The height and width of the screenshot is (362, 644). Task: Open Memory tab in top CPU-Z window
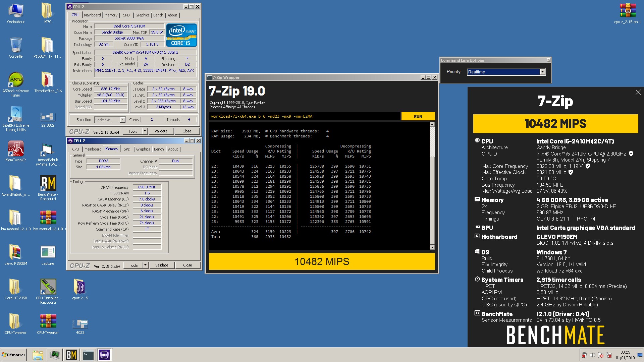111,15
